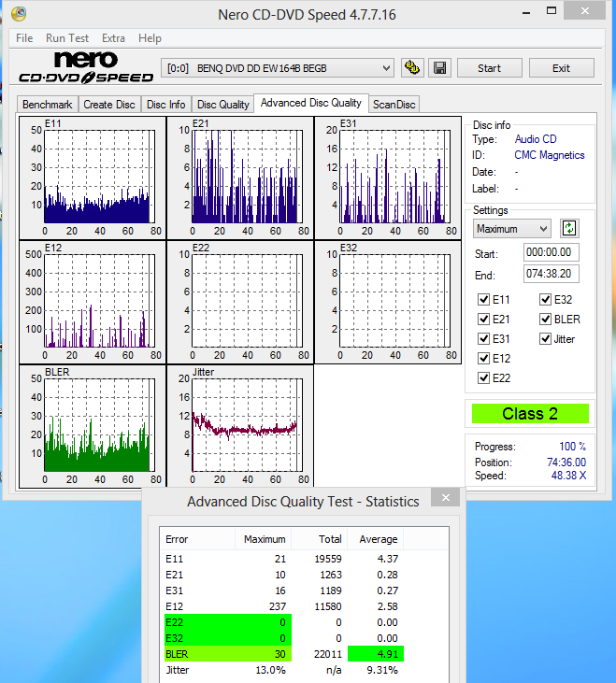Toggle the BLER checkbox
The image size is (616, 683).
[545, 320]
